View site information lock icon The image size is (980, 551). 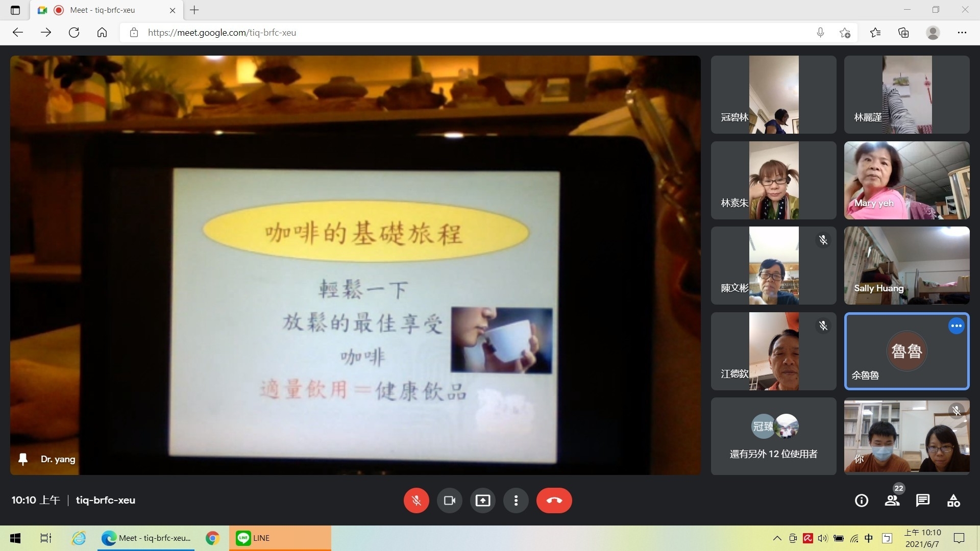(x=134, y=33)
